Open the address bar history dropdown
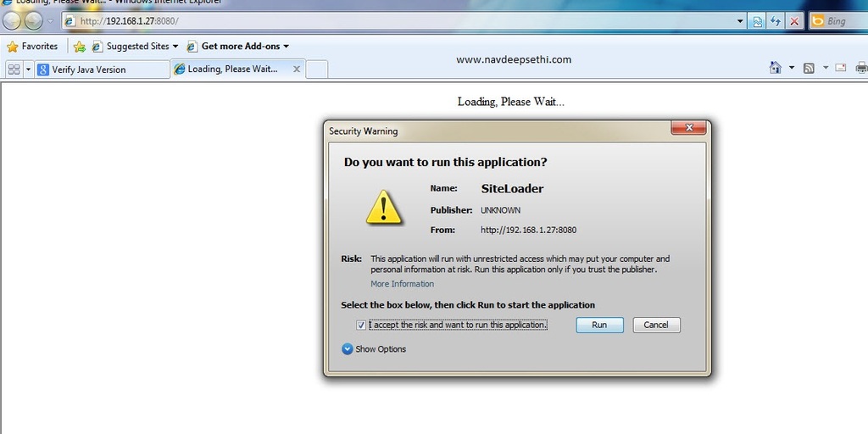The width and height of the screenshot is (868, 434). 740,21
